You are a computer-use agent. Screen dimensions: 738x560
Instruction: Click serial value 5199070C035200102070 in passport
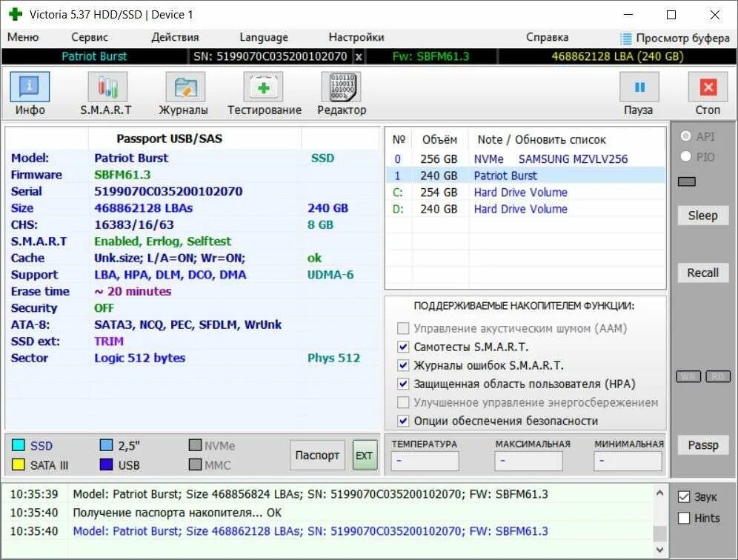168,192
